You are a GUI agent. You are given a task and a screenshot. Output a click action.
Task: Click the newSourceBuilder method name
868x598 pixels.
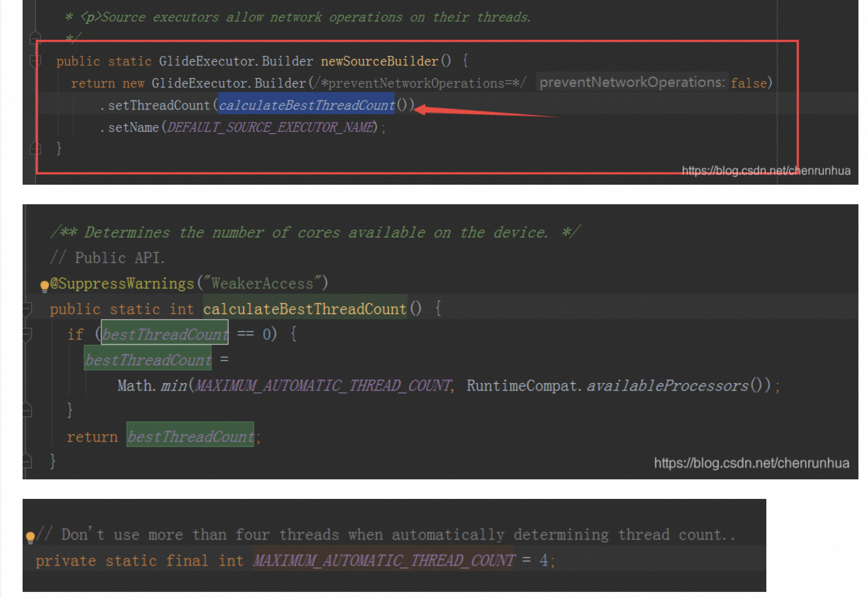[x=379, y=61]
